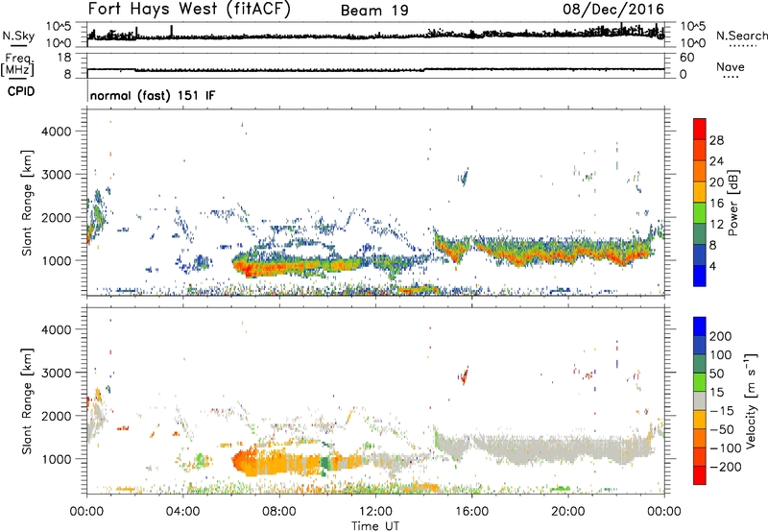Click the "Fort Hays West (fitACF)" title
Viewport: 768px width, 532px height.
click(189, 9)
